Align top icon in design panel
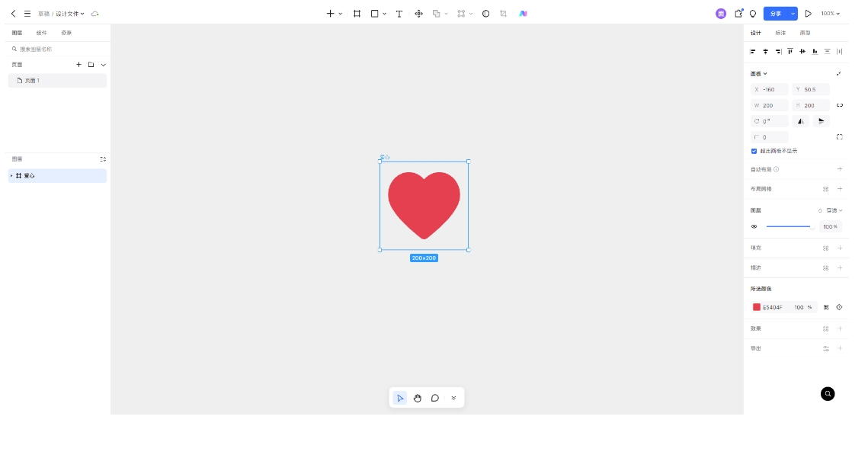868x458 pixels. point(790,52)
